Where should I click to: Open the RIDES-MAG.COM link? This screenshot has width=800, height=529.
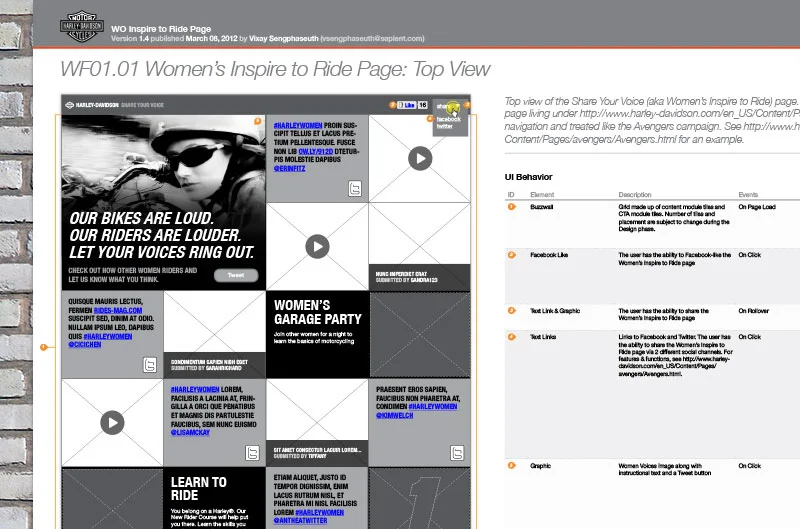click(x=118, y=310)
